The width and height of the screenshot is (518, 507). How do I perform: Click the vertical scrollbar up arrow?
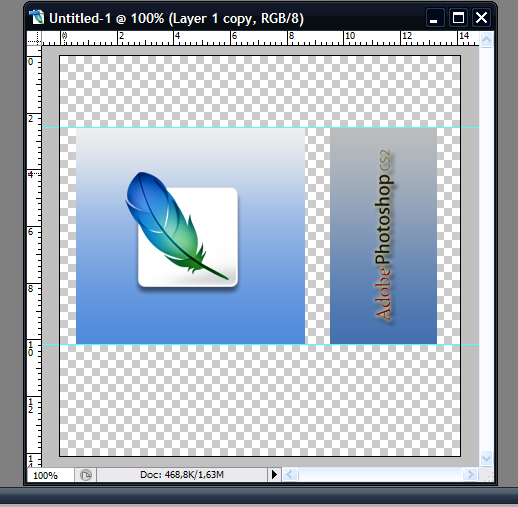486,40
